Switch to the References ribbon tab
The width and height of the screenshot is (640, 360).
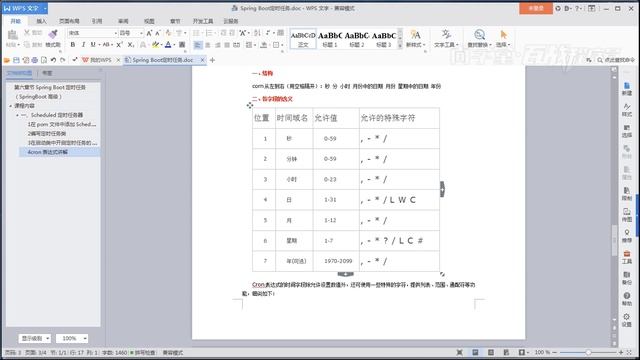click(97, 21)
